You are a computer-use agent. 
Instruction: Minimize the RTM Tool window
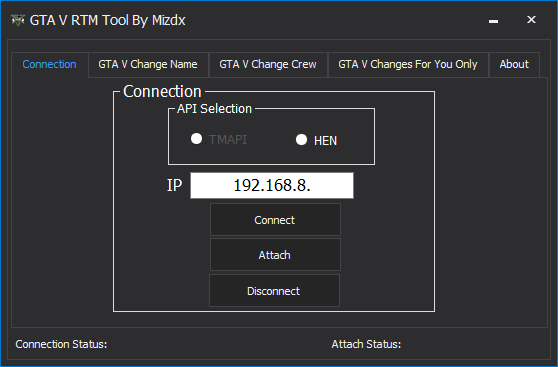(x=493, y=20)
